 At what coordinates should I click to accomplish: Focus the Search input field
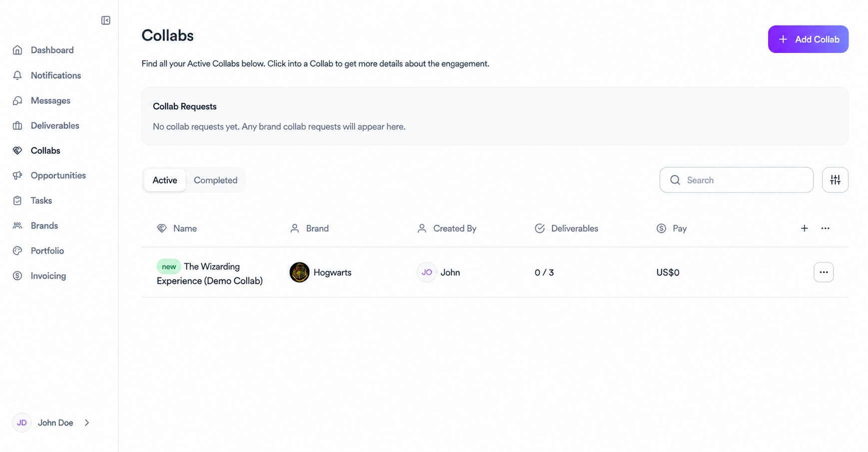(736, 180)
